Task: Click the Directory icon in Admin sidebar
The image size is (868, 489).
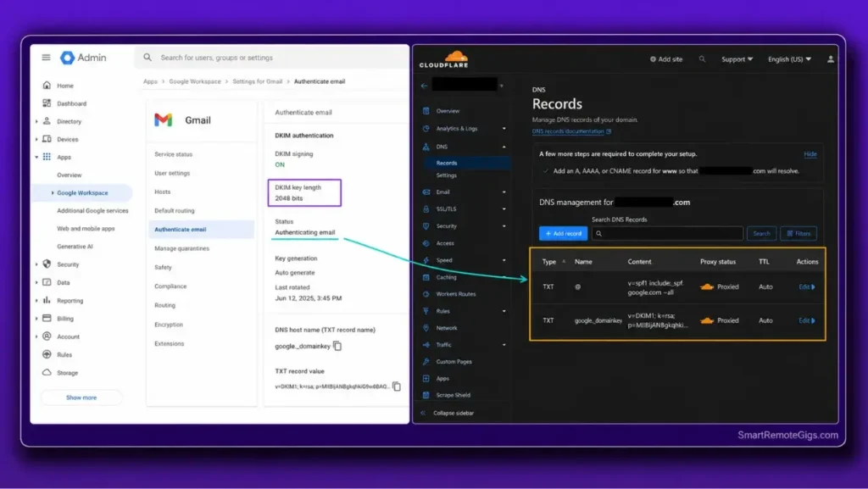Action: click(47, 121)
